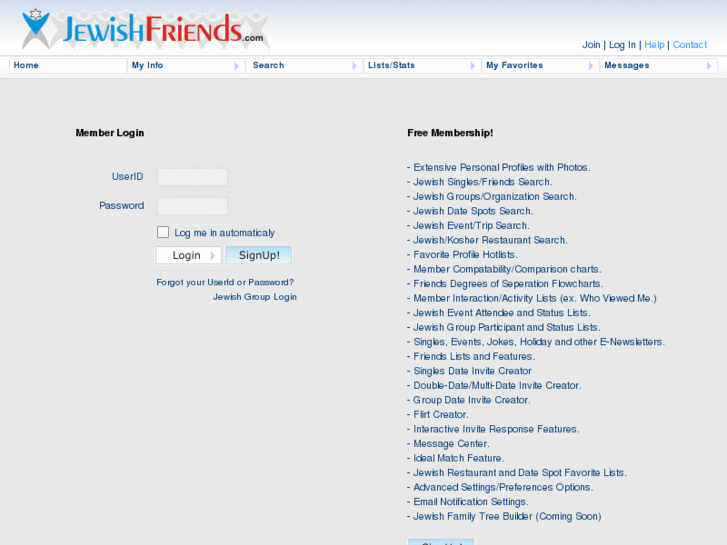Open the Search menu
The height and width of the screenshot is (545, 727).
(x=304, y=65)
